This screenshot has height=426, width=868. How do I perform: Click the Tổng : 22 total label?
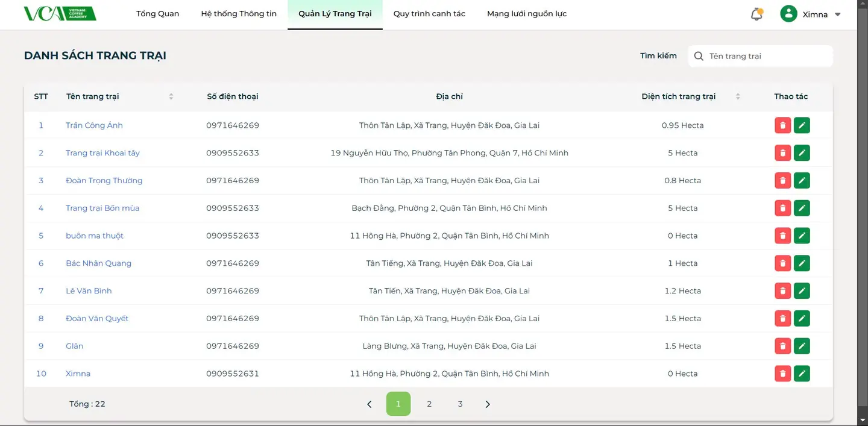[87, 404]
